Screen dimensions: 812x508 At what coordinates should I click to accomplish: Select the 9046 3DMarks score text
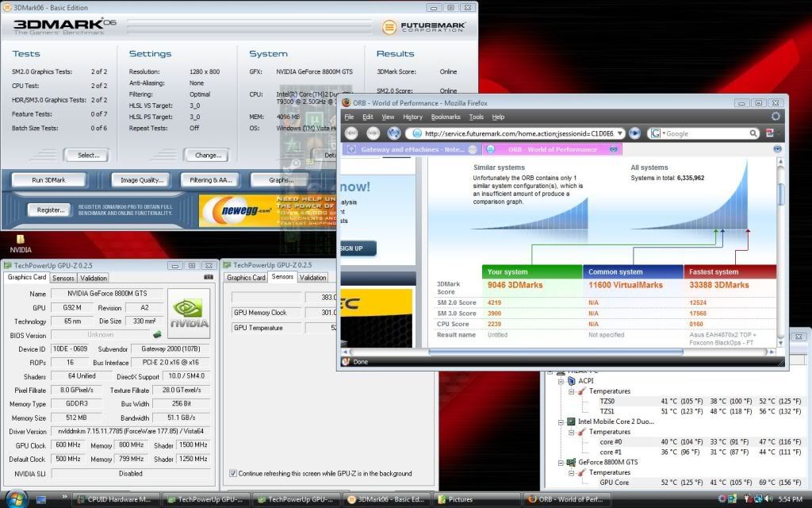coord(515,285)
